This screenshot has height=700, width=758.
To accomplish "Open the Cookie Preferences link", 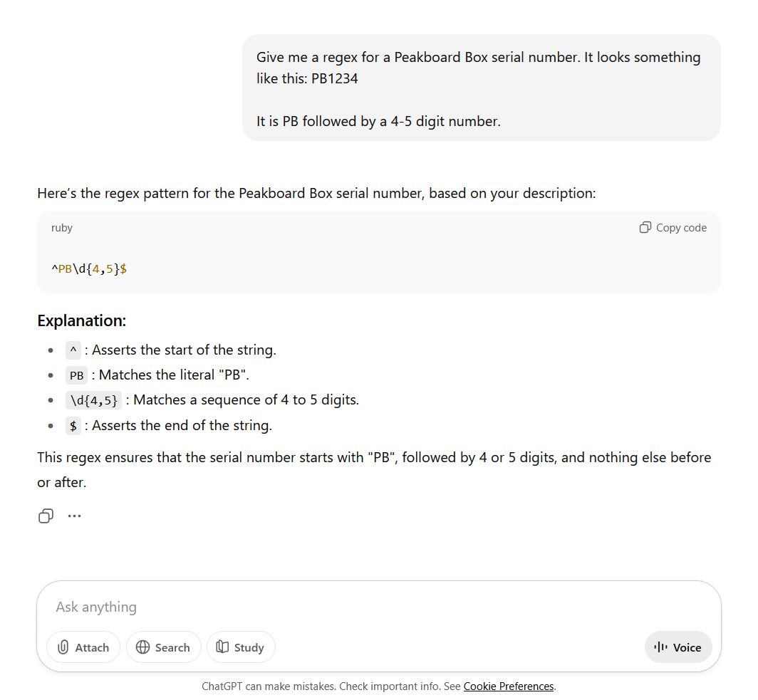I will point(508,686).
